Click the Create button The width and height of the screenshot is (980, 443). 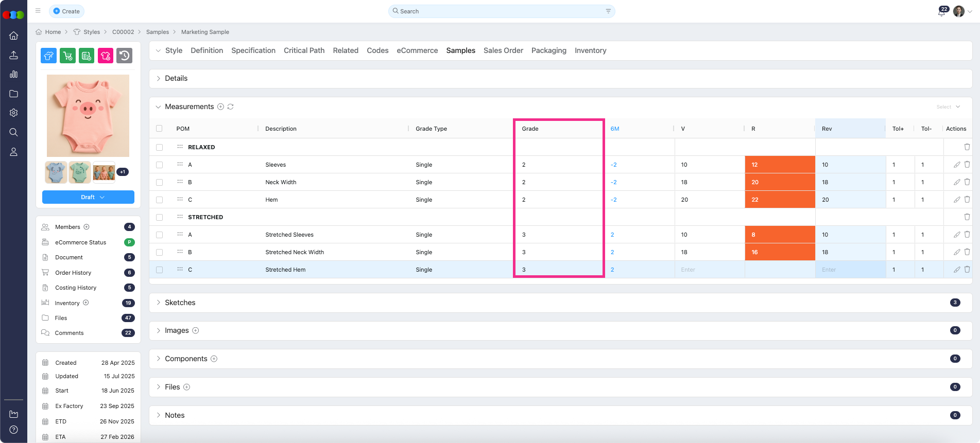tap(66, 11)
